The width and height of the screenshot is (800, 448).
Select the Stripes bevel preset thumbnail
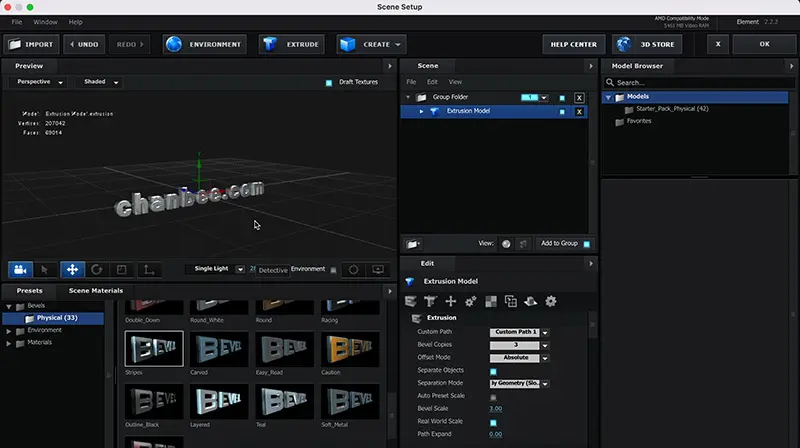(154, 349)
